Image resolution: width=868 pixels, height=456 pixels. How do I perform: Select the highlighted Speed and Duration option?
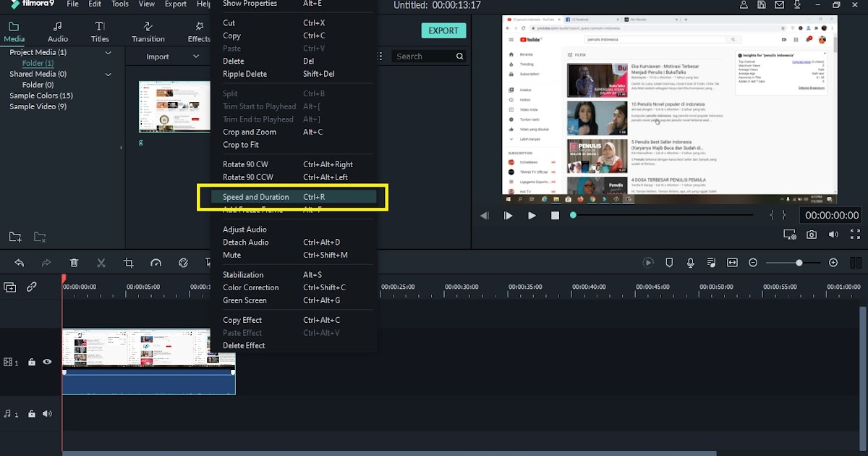pos(255,196)
